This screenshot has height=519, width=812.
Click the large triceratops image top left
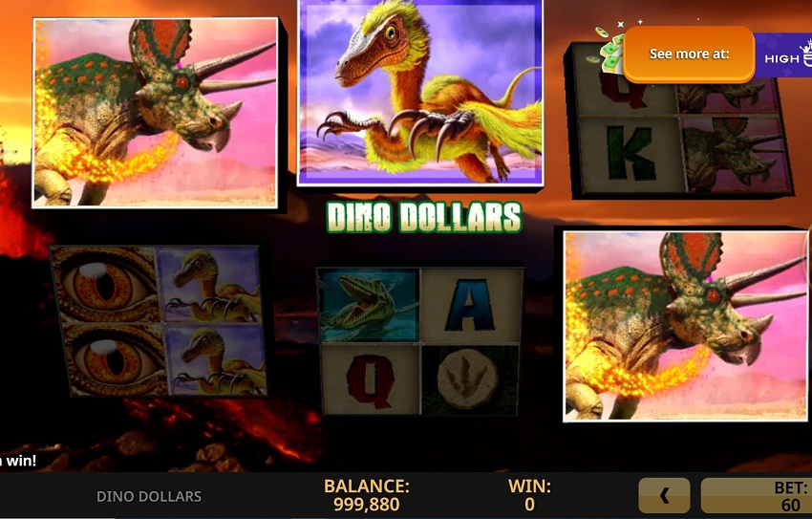coord(155,113)
